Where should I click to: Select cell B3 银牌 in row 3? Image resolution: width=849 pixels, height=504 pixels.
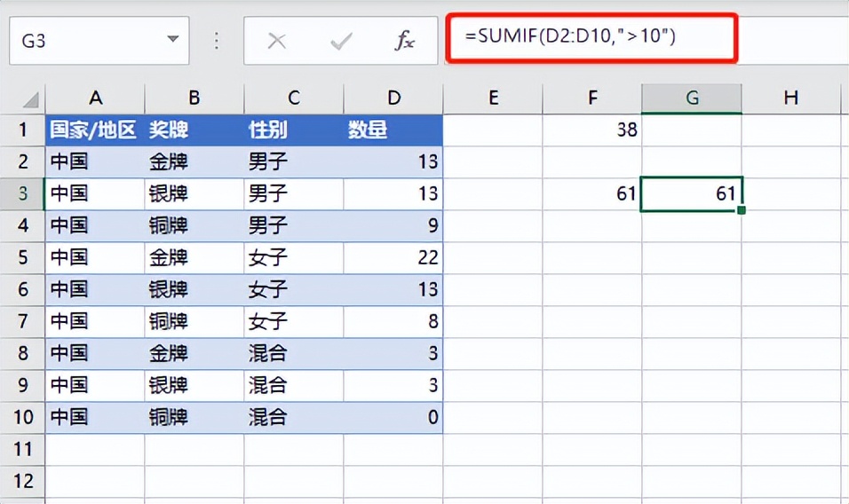[x=194, y=193]
